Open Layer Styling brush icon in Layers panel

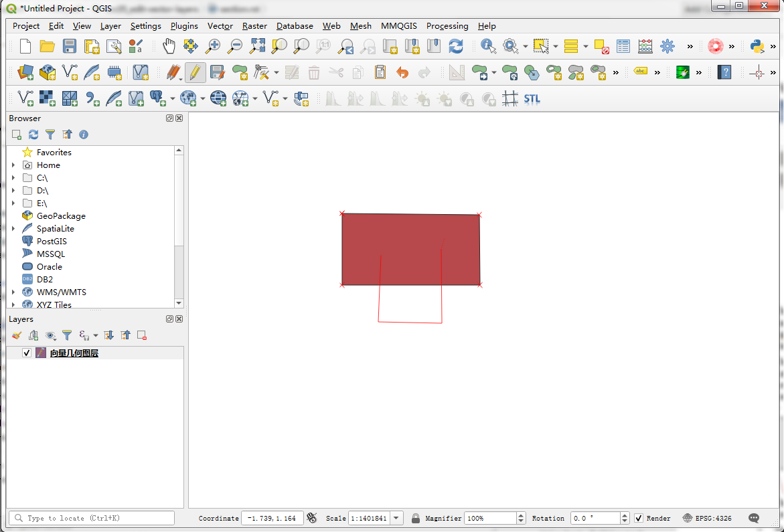pos(17,335)
